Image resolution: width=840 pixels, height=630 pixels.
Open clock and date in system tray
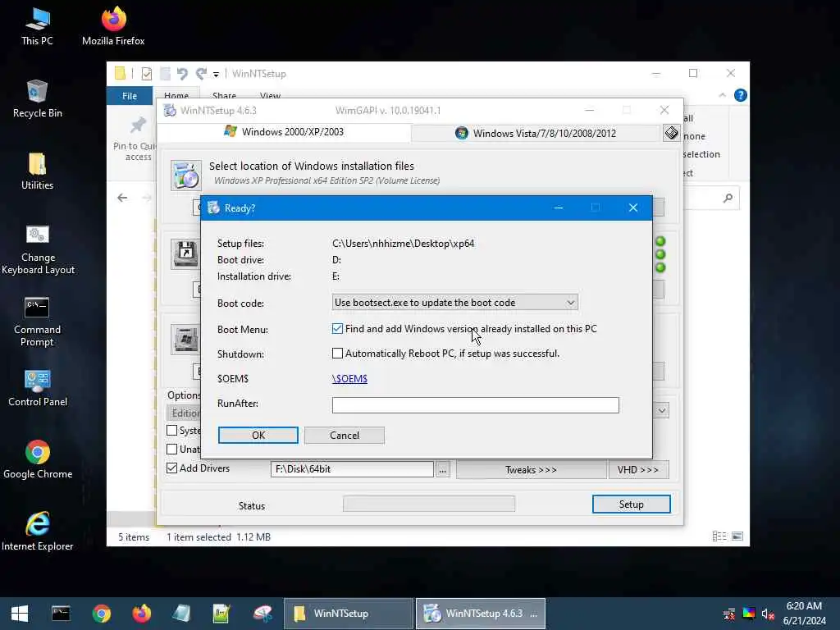coord(804,614)
